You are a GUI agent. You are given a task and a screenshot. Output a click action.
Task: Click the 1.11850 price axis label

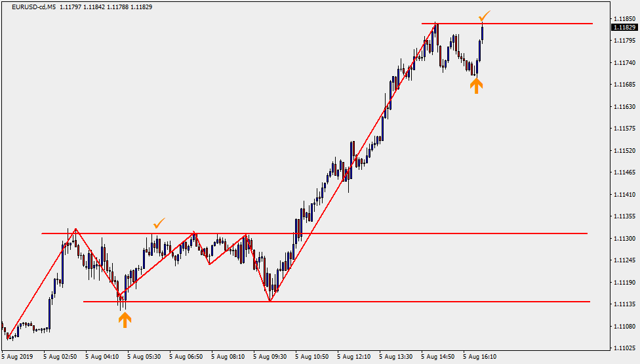tap(626, 18)
